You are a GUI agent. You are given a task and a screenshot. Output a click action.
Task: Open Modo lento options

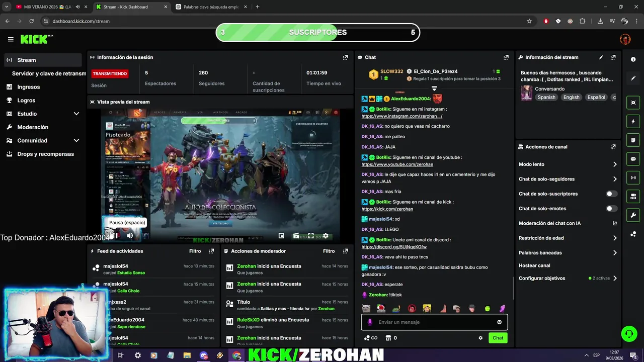568,164
